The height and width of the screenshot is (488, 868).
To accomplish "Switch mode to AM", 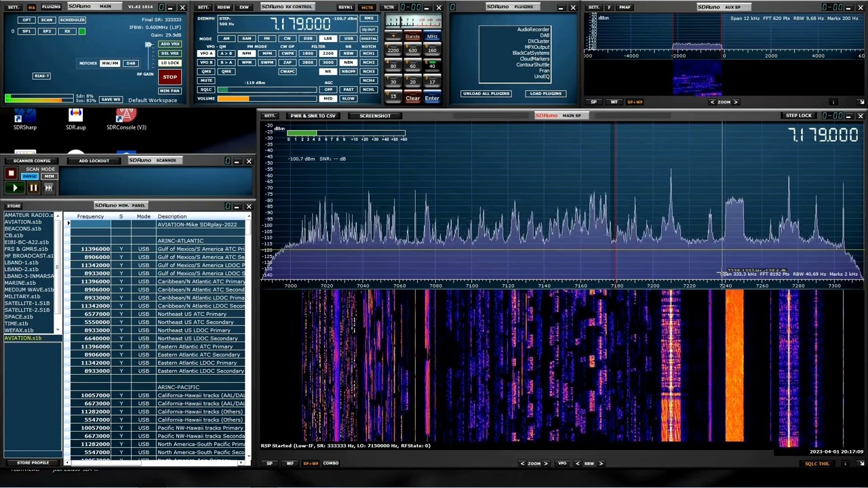I will (226, 39).
